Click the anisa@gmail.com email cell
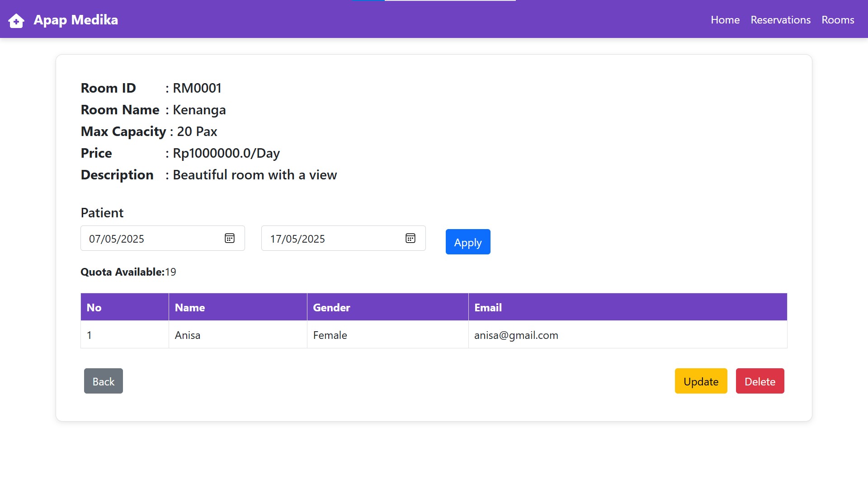868x488 pixels. [x=516, y=335]
